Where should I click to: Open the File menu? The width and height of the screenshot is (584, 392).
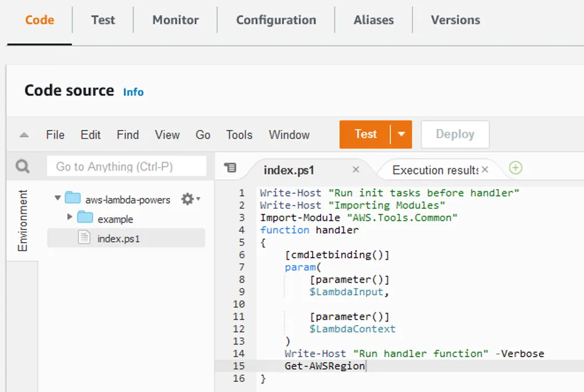point(55,135)
